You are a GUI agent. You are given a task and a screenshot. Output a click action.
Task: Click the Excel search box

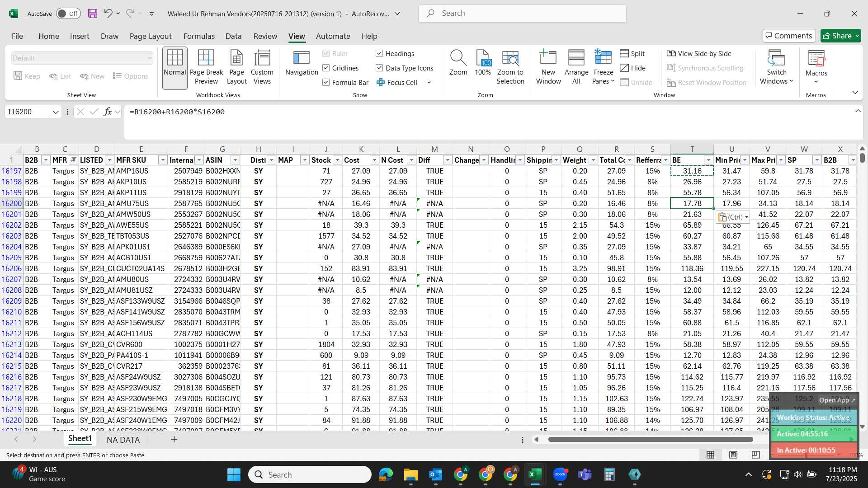coord(522,14)
